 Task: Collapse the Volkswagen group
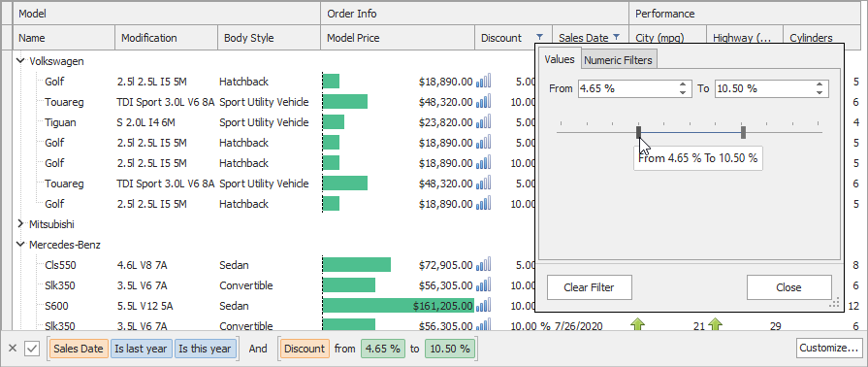click(21, 61)
